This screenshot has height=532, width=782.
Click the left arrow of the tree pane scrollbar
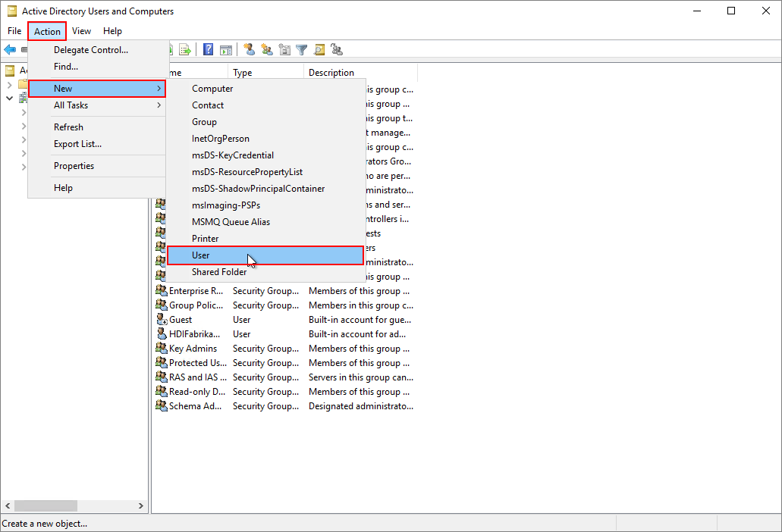(x=8, y=505)
